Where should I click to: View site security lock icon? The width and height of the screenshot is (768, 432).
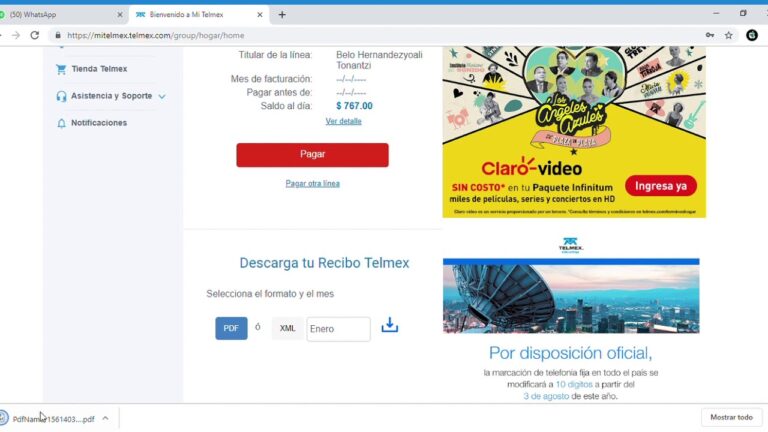click(58, 35)
